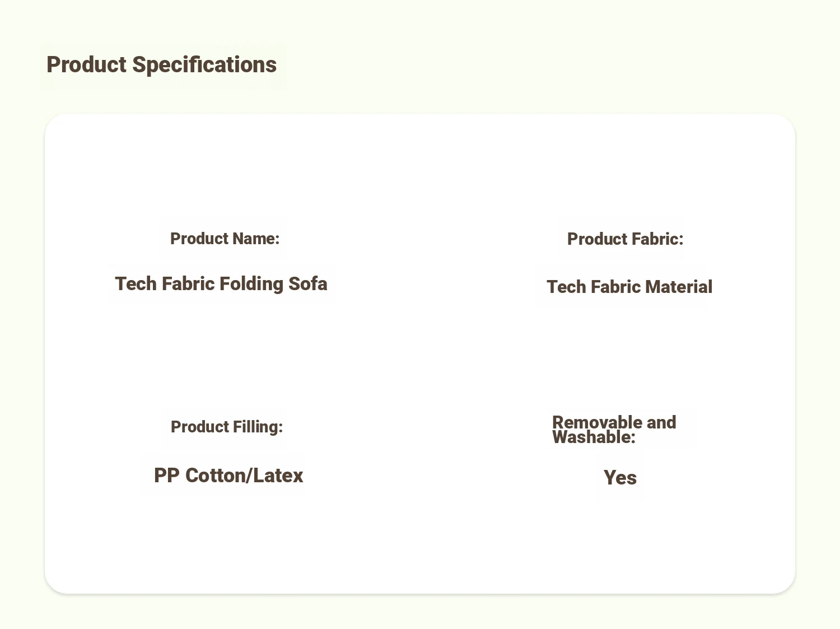This screenshot has height=629, width=840.
Task: Click the word Latex in the filling value
Action: [x=278, y=476]
